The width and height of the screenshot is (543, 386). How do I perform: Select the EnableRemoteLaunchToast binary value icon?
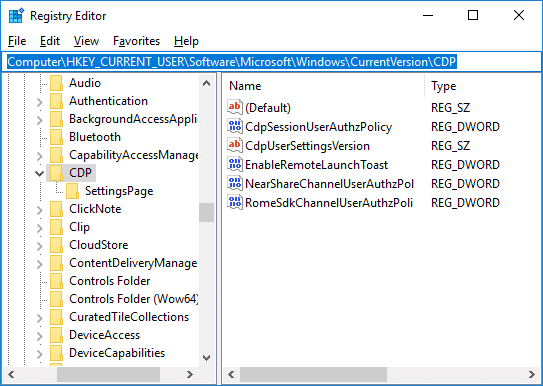click(x=234, y=164)
